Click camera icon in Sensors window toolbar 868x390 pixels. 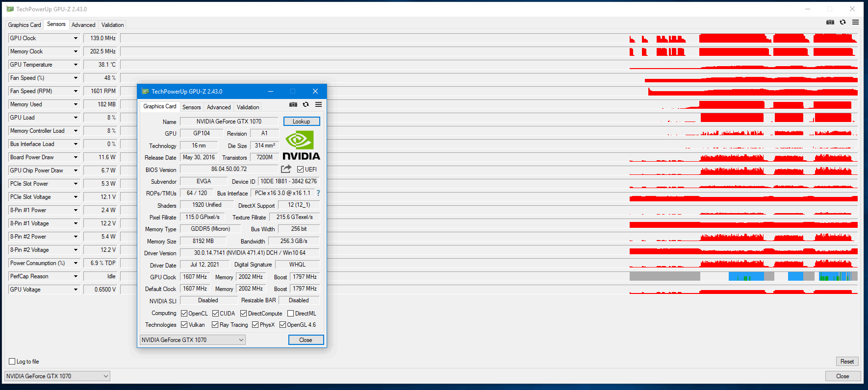830,22
